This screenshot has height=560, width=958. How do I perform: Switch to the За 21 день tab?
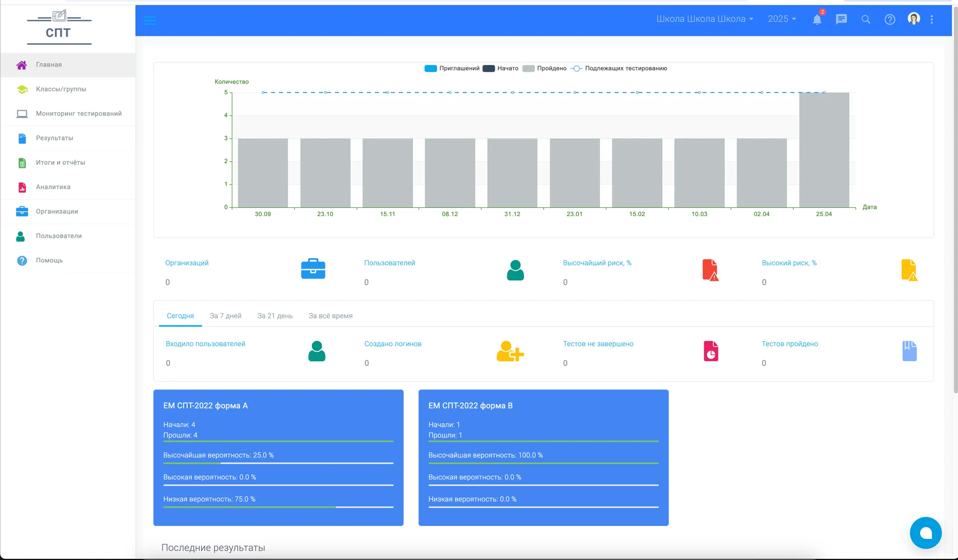coord(275,316)
